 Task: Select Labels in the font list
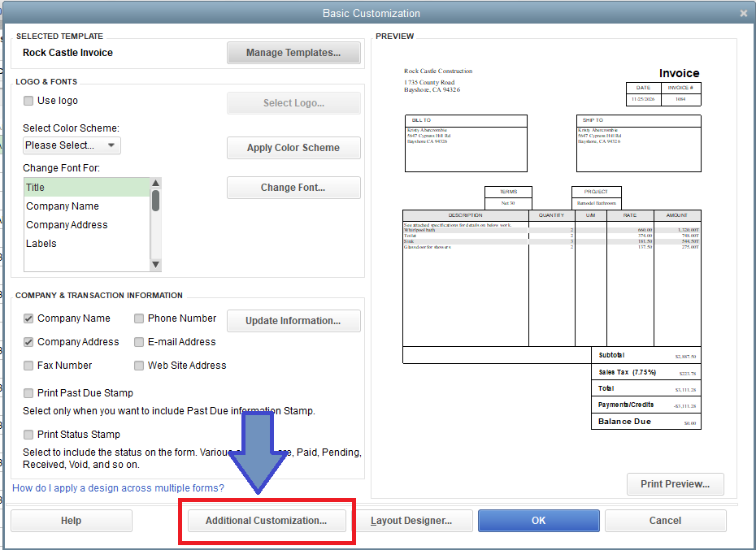pos(87,244)
